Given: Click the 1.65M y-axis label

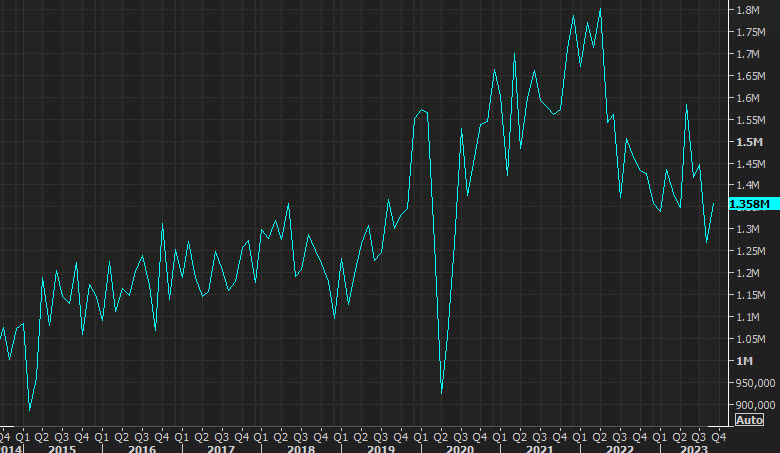Looking at the screenshot, I should [751, 76].
